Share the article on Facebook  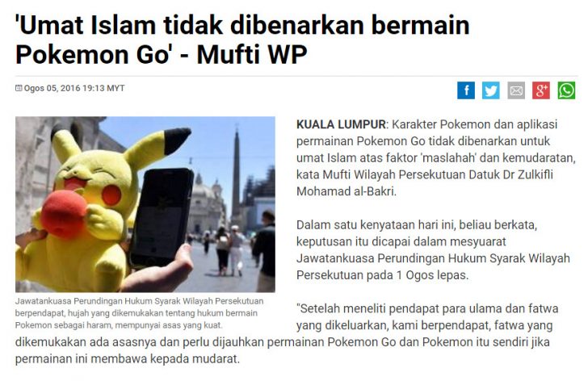click(466, 90)
